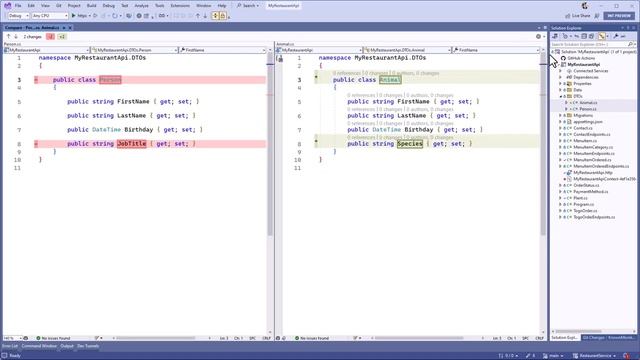Open the Build menu
Screen dimensions: 640x360
[x=91, y=6]
